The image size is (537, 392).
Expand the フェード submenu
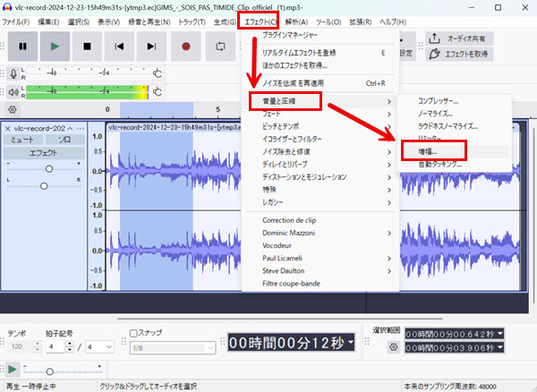coord(320,114)
